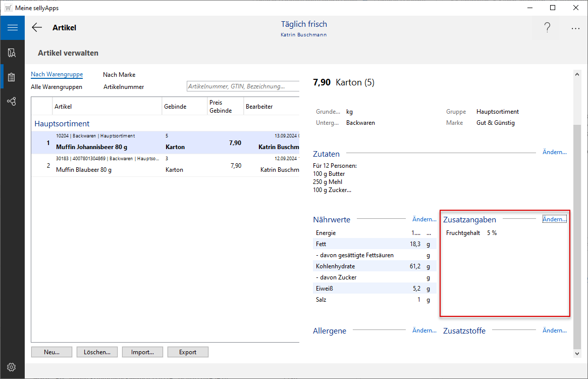This screenshot has height=379, width=588.
Task: Open the Artikelnummer sort dropdown
Action: click(124, 87)
